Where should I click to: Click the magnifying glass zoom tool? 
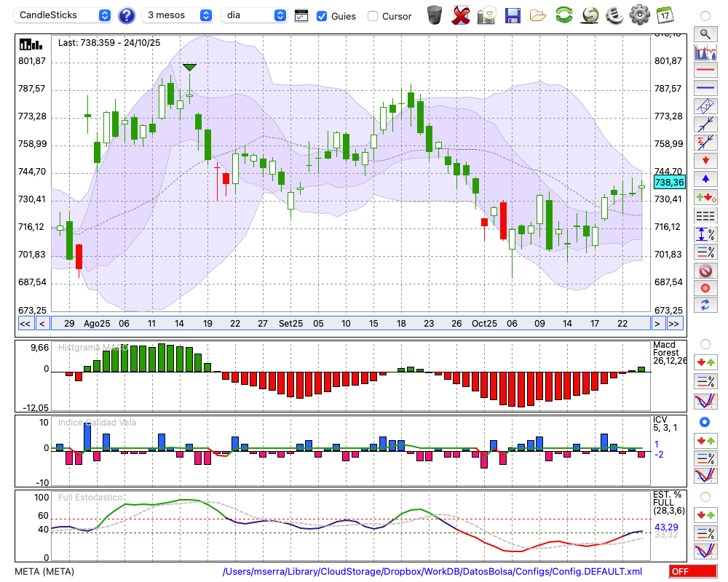705,33
